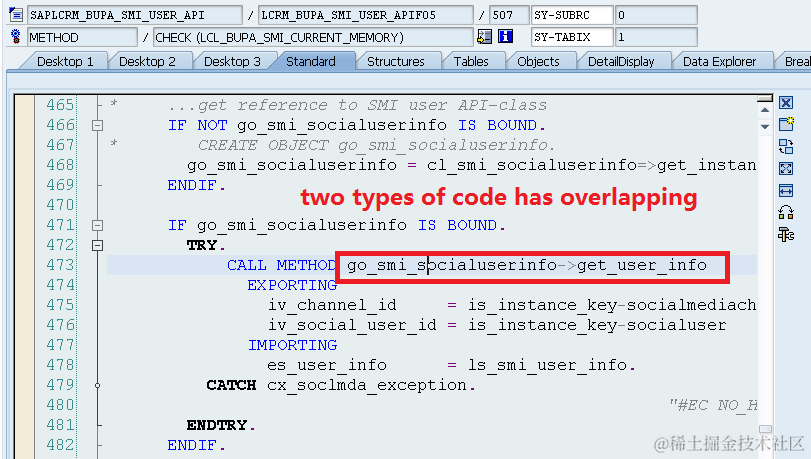Click the CHECK (LCL_BUPA_SMI_CURRENT_MEMORY) field

pyautogui.click(x=313, y=37)
